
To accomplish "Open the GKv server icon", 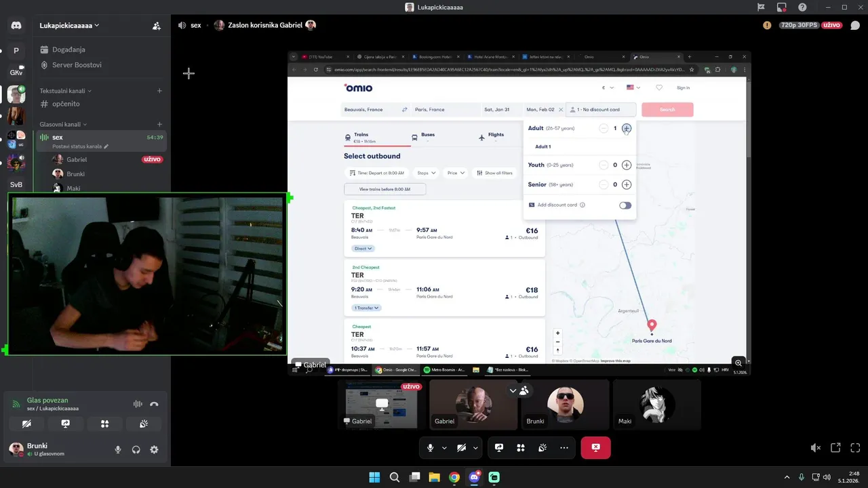I will click(x=16, y=73).
